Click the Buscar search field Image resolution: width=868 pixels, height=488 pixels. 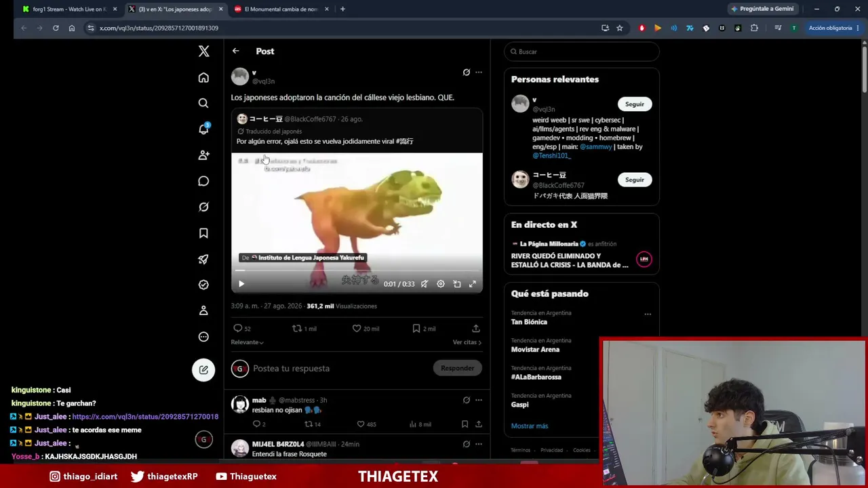pyautogui.click(x=581, y=52)
